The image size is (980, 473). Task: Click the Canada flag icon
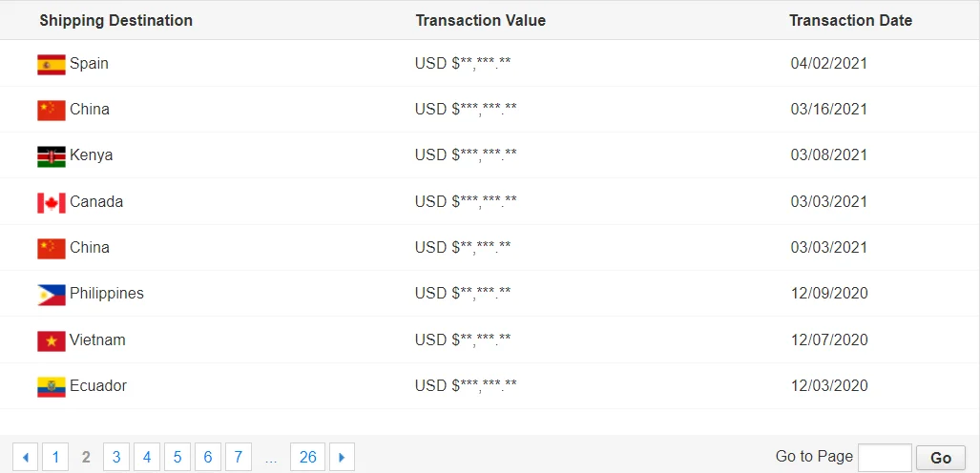[52, 202]
